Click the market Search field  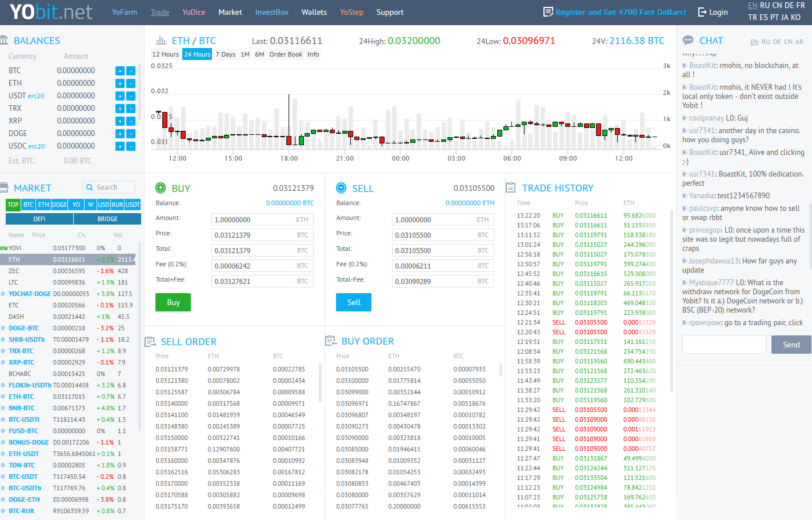pyautogui.click(x=109, y=187)
